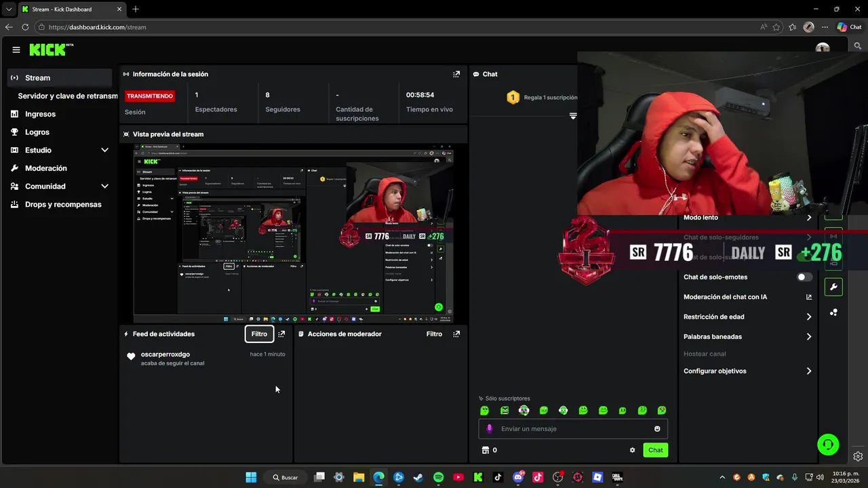Image resolution: width=868 pixels, height=488 pixels.
Task: Open the search magnifier at top right
Action: coord(858,46)
